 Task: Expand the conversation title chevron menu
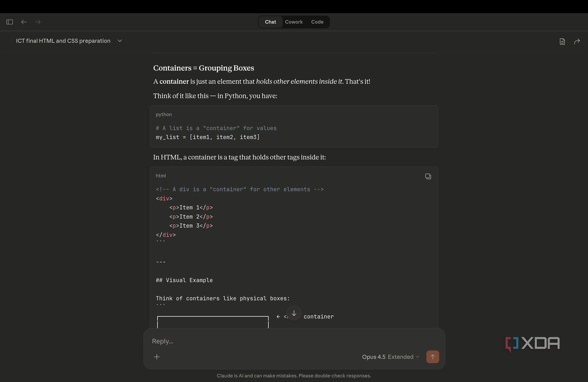120,41
